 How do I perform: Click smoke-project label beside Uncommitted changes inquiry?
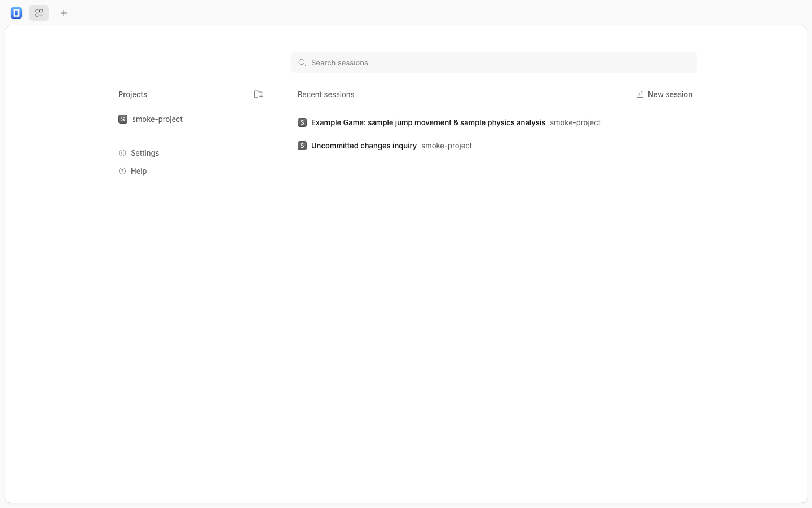point(447,146)
